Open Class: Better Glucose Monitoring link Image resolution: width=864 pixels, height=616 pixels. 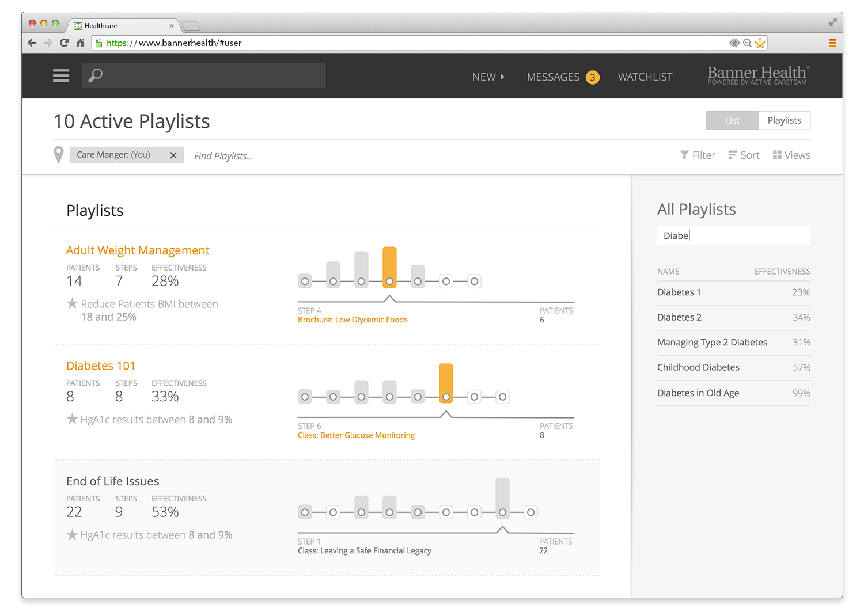coord(356,435)
